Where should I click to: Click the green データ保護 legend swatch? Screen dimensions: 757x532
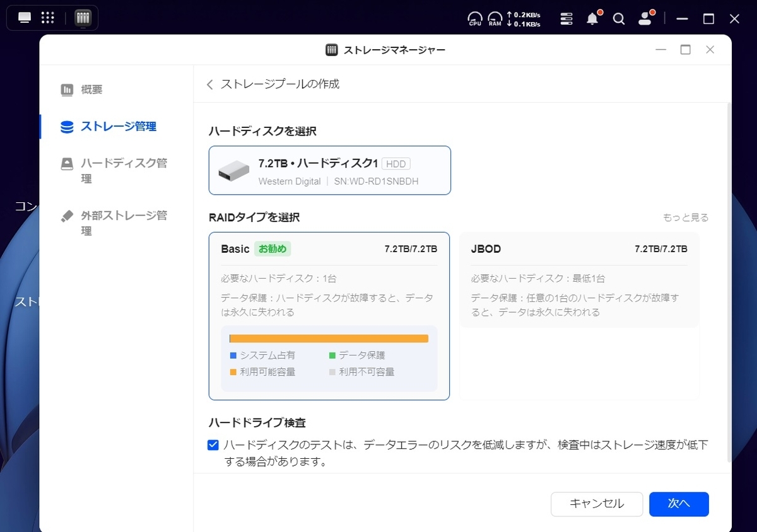(x=332, y=356)
